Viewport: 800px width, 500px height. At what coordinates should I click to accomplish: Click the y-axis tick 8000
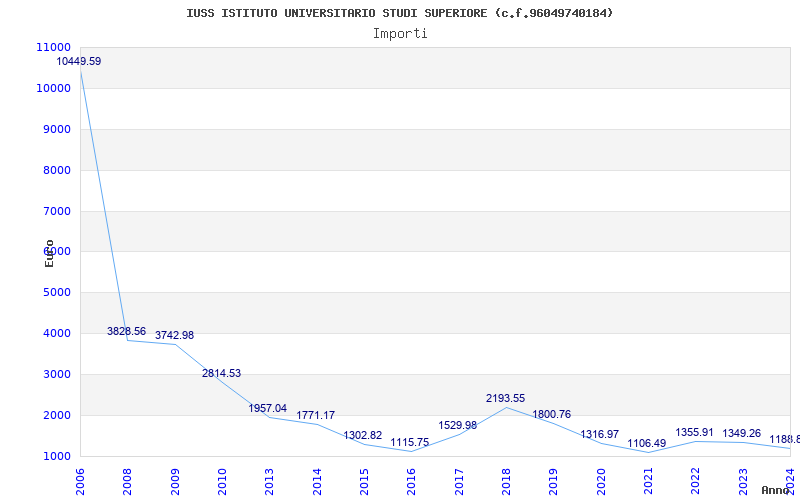coord(57,170)
